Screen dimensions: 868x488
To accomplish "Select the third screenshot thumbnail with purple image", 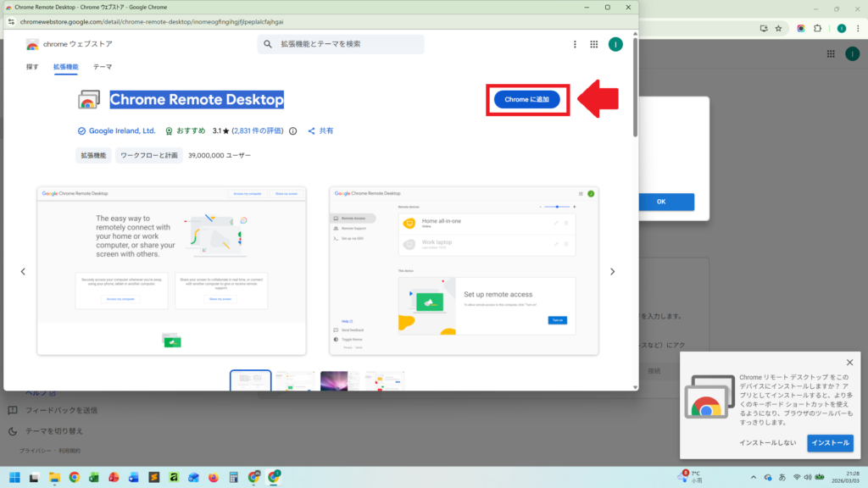I will [340, 380].
